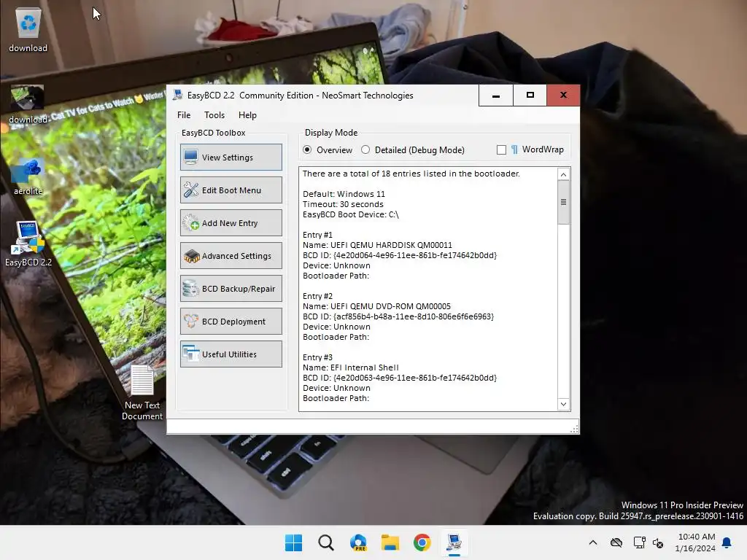Open taskbar Search
Viewport: 747px width, 560px height.
point(326,542)
